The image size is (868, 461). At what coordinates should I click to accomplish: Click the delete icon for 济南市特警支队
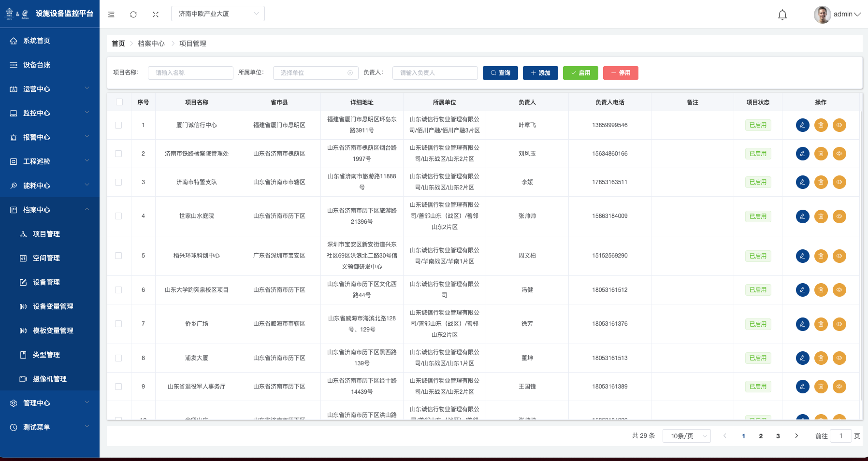tap(821, 182)
